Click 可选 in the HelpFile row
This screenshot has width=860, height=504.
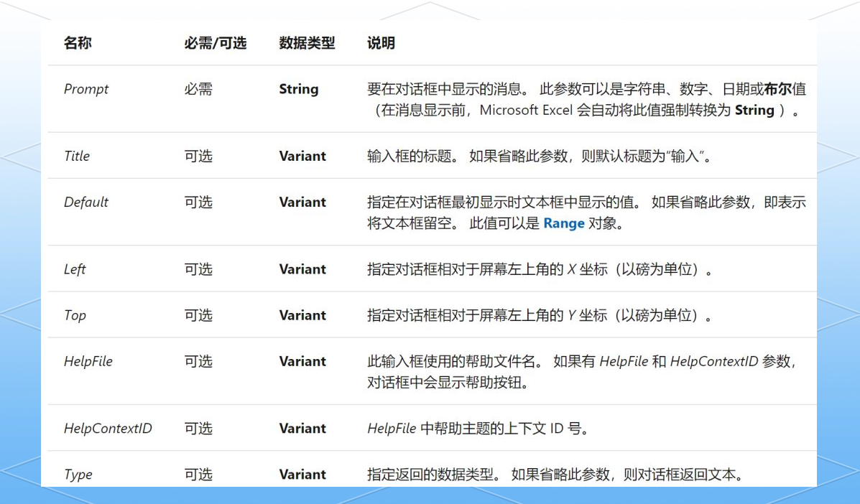(x=198, y=362)
